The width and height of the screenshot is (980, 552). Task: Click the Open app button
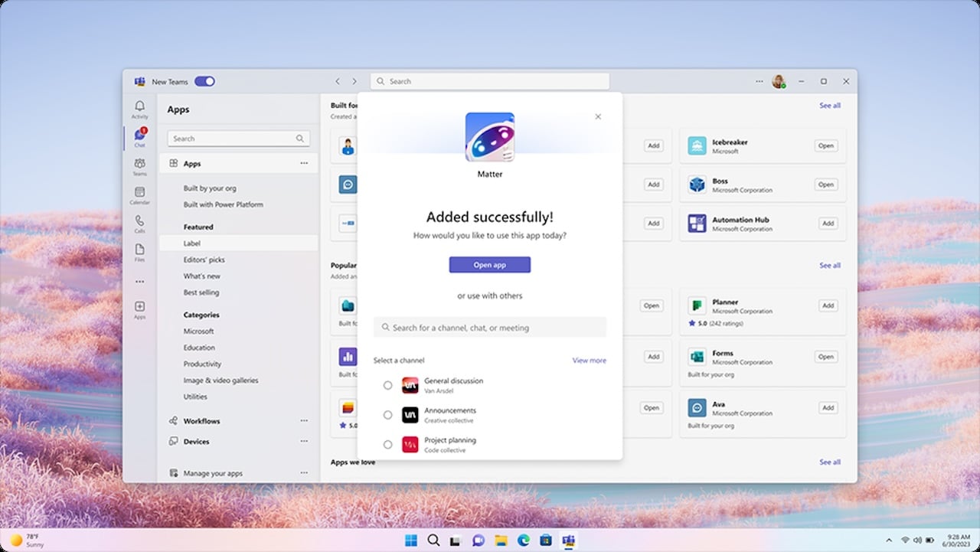[489, 265]
